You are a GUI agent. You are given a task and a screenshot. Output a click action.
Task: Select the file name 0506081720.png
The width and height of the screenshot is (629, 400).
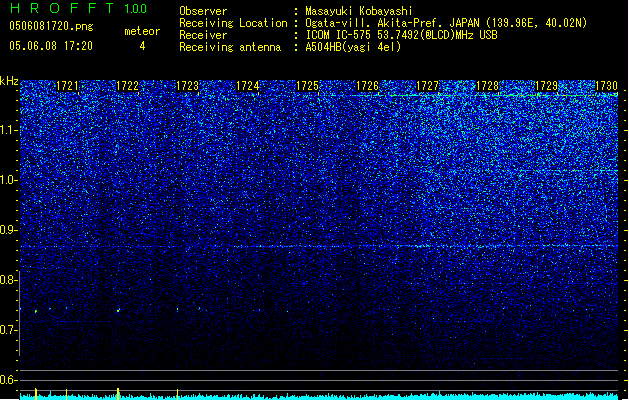coord(51,26)
